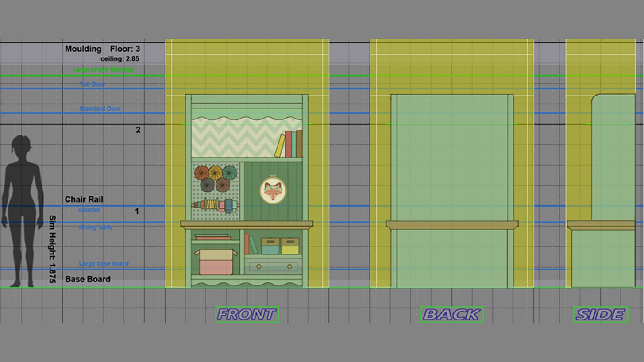Click the Base Board heading text
The height and width of the screenshot is (362, 644).
click(88, 279)
